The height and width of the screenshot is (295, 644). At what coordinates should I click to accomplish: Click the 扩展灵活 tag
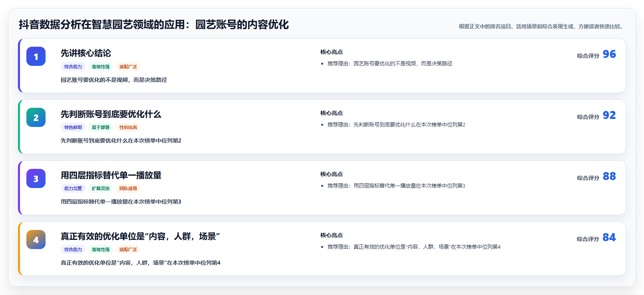(x=101, y=188)
